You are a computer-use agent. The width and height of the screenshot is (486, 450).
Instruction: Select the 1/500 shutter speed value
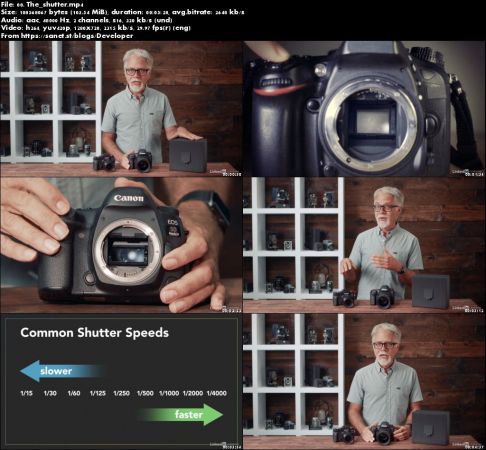click(145, 393)
